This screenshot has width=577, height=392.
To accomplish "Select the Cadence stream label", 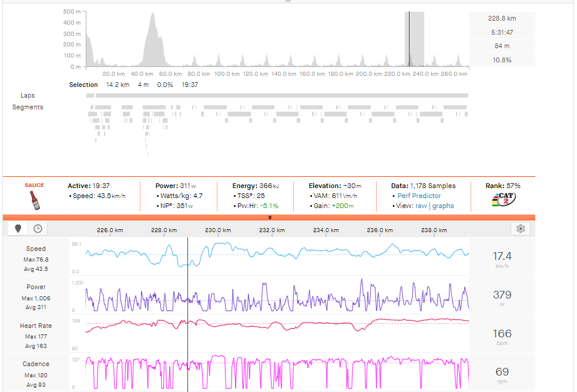I will coord(36,364).
